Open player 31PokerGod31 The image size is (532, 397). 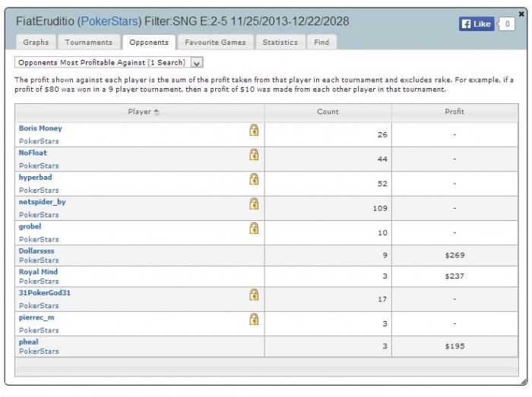click(44, 293)
